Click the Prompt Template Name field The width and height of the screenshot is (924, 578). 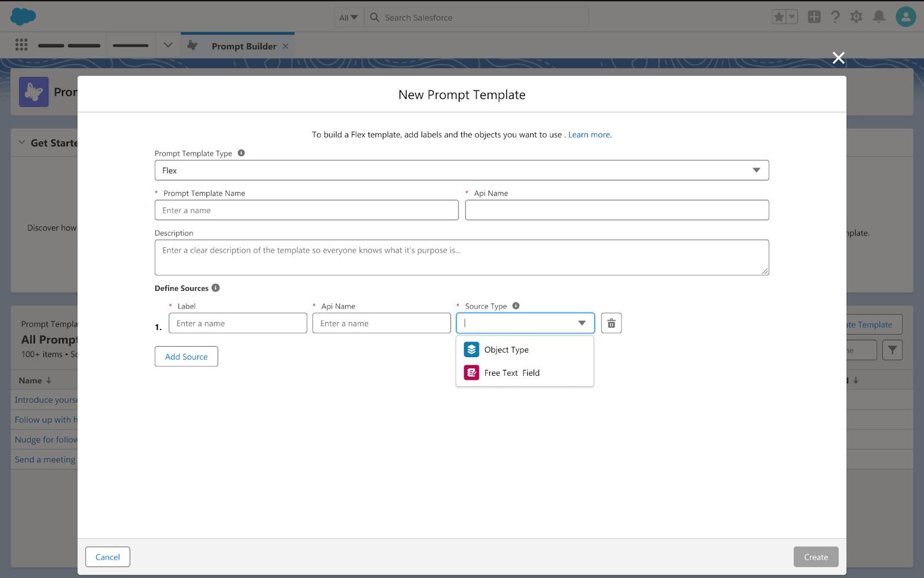pyautogui.click(x=306, y=210)
